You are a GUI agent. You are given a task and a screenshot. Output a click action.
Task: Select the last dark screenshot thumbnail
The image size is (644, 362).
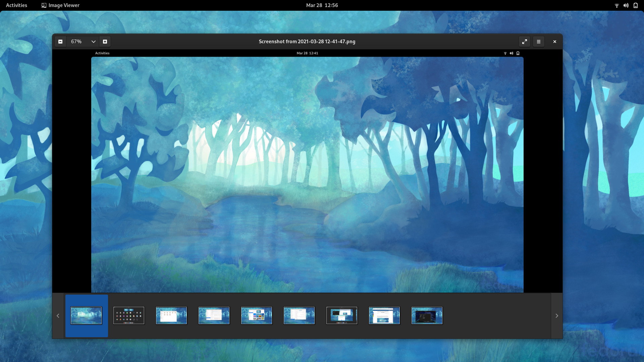(427, 315)
